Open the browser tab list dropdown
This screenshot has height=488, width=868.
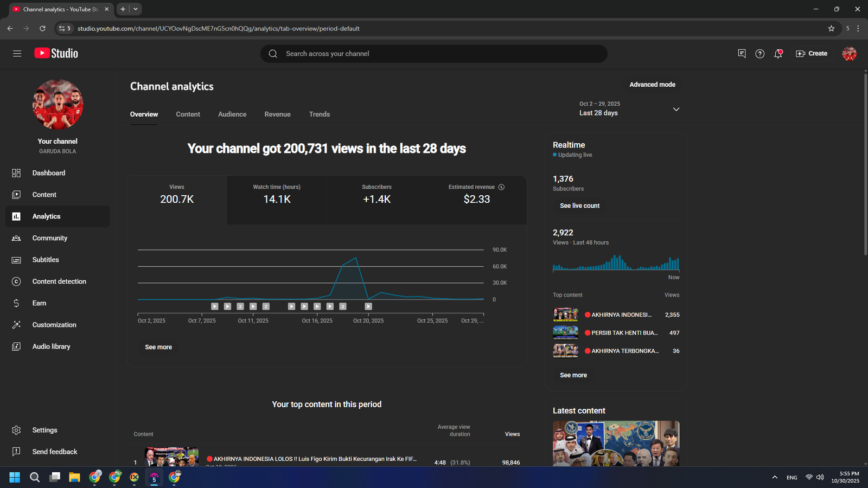(x=136, y=9)
